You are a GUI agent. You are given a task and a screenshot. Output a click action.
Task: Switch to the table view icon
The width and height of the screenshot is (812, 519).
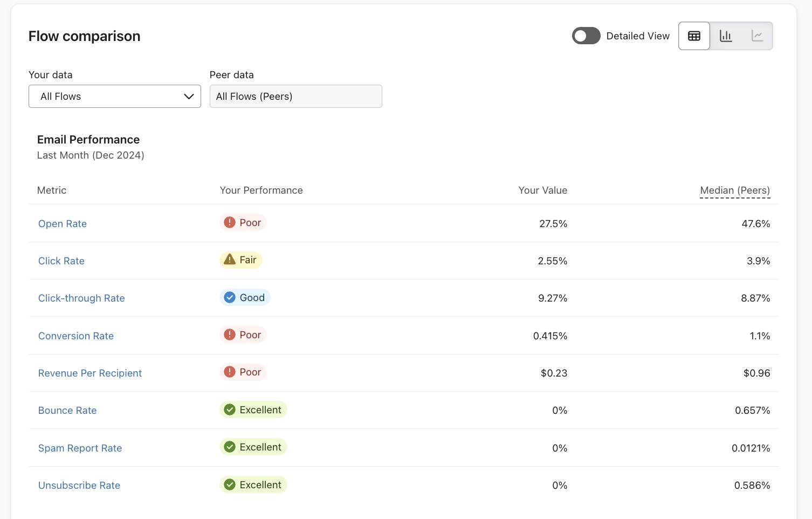click(694, 36)
